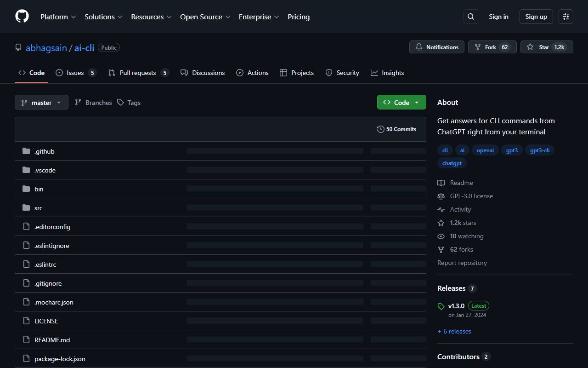Switch to the Pull requests tab
The width and height of the screenshot is (588, 368).
[138, 72]
